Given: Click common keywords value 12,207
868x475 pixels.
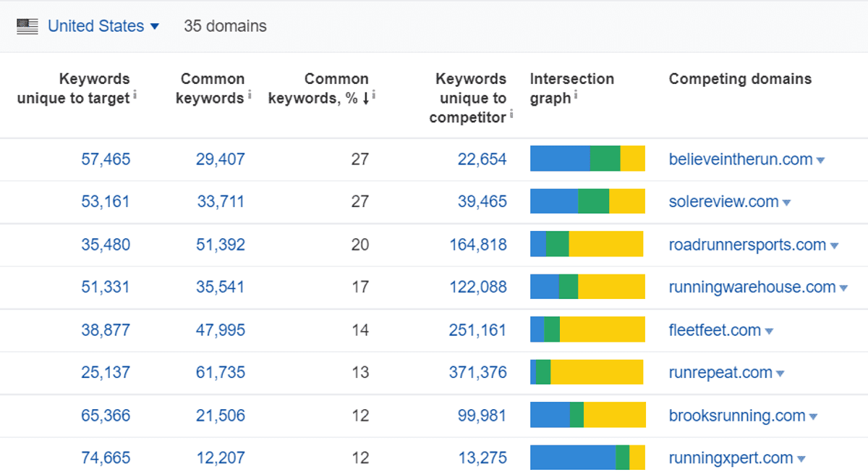Looking at the screenshot, I should tap(220, 458).
